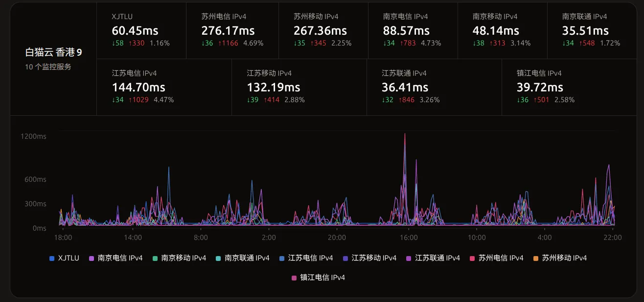The height and width of the screenshot is (302, 644).
Task: Toggle 江苏电信 IPv4 legend entry
Action: 306,258
